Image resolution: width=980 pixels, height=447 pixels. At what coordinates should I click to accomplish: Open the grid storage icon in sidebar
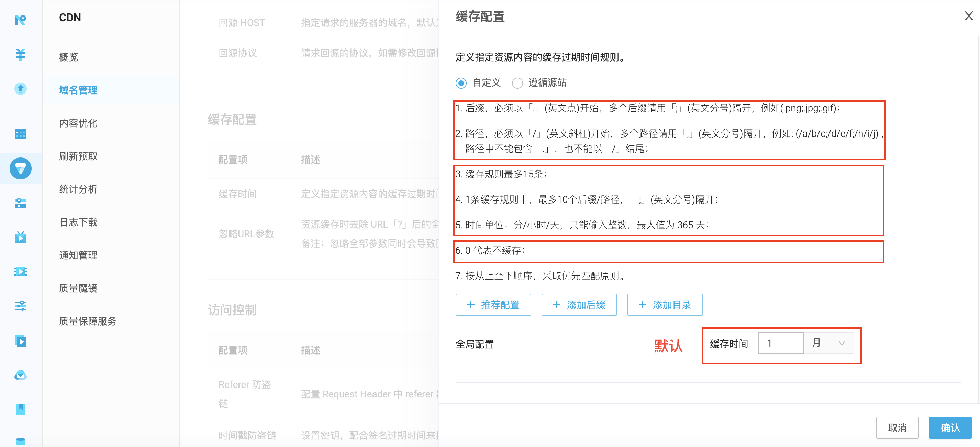point(21,134)
